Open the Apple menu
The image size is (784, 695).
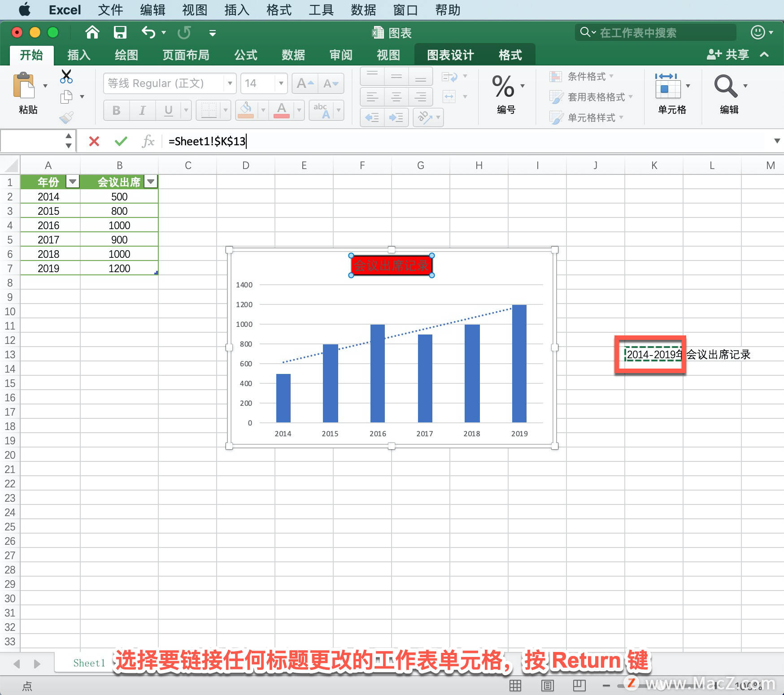[25, 9]
